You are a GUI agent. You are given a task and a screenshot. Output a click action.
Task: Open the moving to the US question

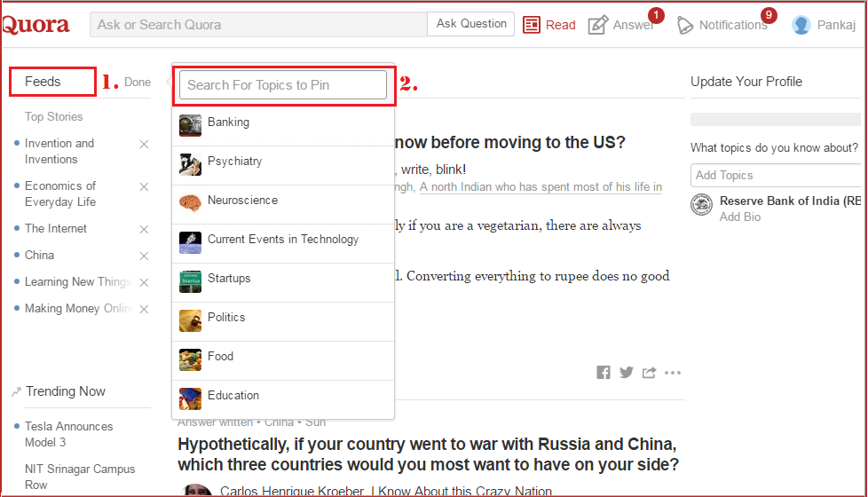point(509,142)
